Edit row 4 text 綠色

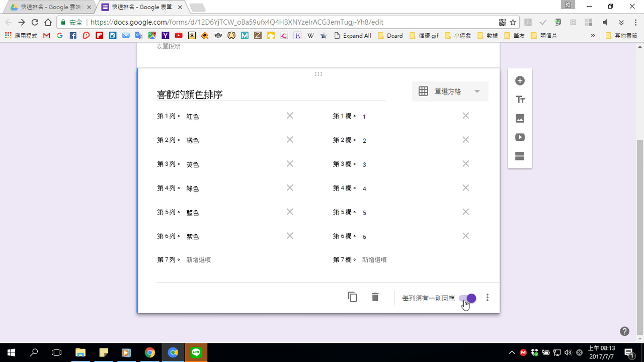point(193,189)
